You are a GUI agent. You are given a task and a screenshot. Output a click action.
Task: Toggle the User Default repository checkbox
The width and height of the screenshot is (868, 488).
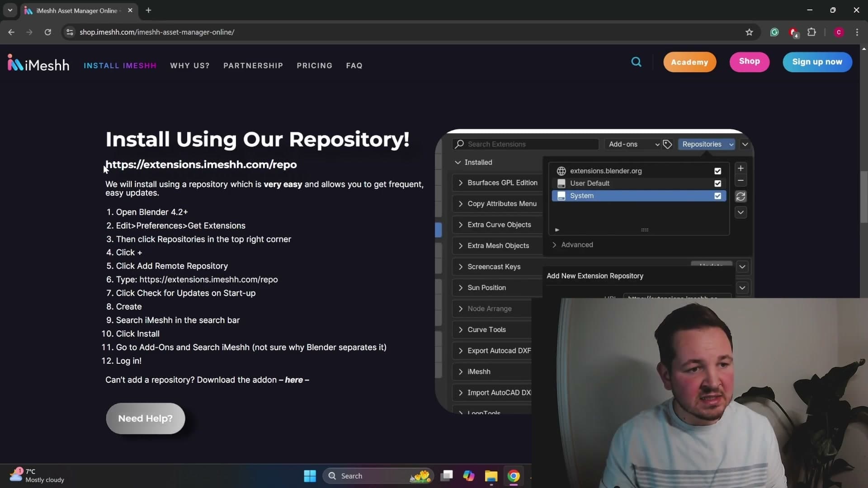(x=717, y=183)
